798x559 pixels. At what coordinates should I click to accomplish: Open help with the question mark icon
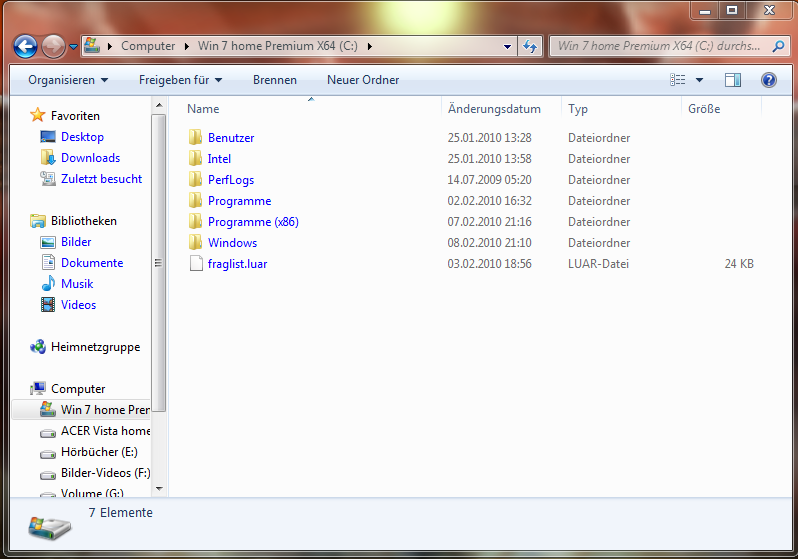768,80
